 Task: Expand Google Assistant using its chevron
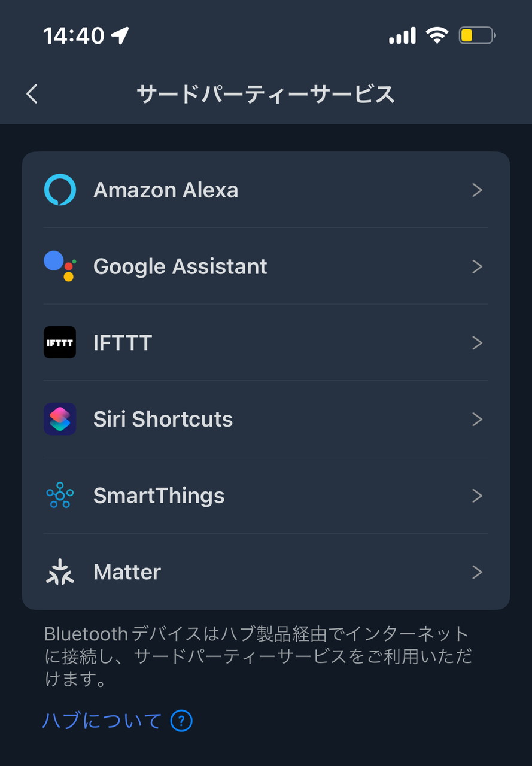pos(477,266)
